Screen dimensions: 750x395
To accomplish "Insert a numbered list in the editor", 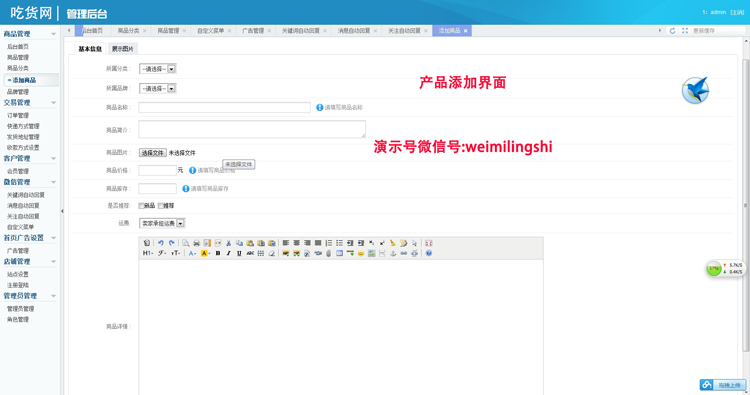I will click(x=329, y=243).
